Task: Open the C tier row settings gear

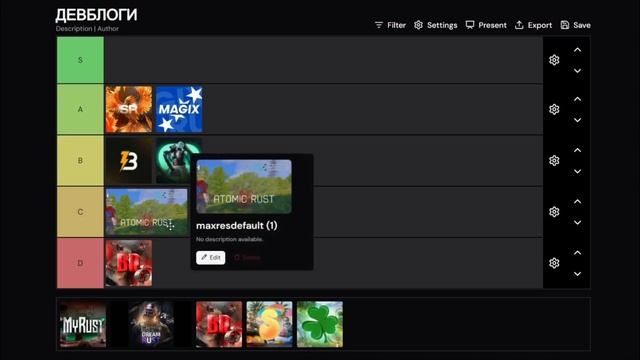Action: 554,212
